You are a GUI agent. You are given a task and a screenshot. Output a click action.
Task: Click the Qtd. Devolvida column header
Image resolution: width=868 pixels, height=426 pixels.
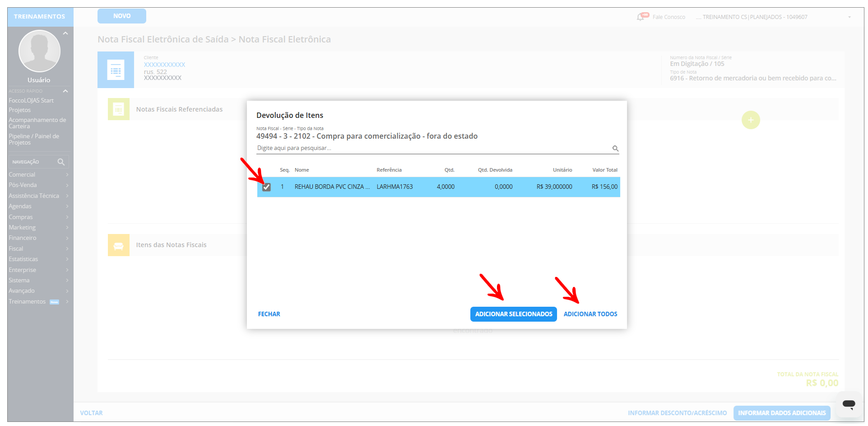(495, 170)
